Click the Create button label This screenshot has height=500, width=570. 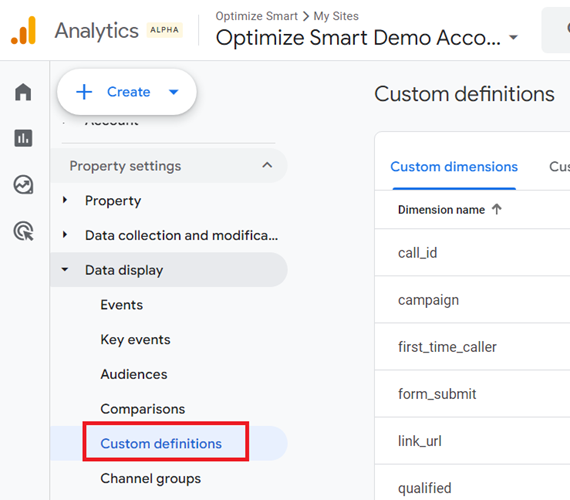[129, 92]
